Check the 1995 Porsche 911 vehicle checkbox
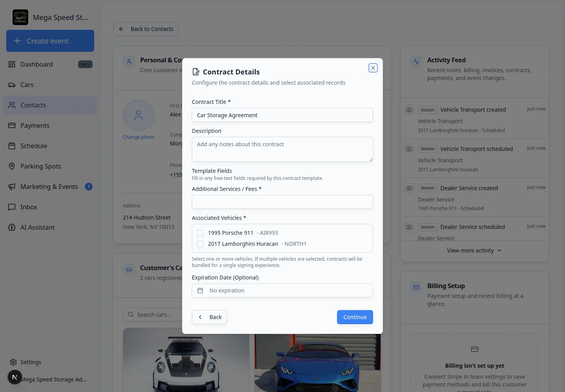 (x=200, y=233)
